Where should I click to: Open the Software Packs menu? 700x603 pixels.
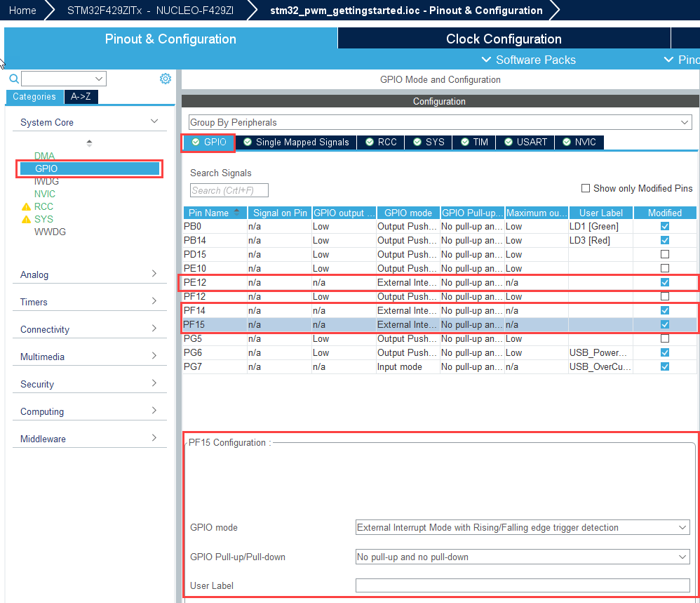pos(530,60)
